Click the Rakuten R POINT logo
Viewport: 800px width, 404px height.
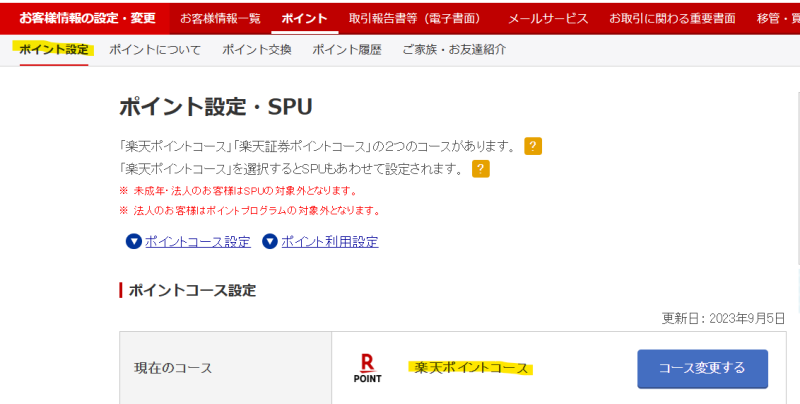point(368,368)
